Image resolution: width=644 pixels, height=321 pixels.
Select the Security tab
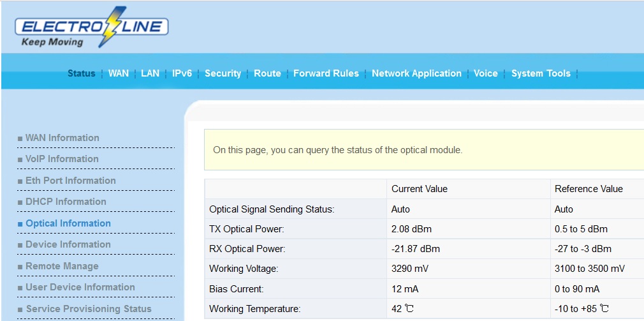[x=223, y=73]
